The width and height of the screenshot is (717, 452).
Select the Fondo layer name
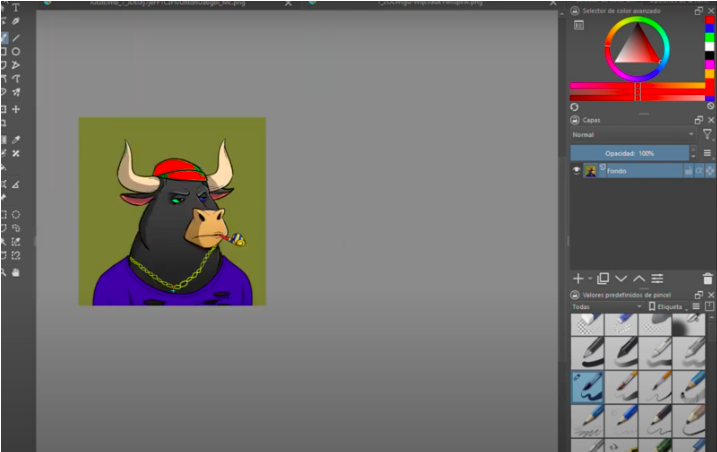617,171
